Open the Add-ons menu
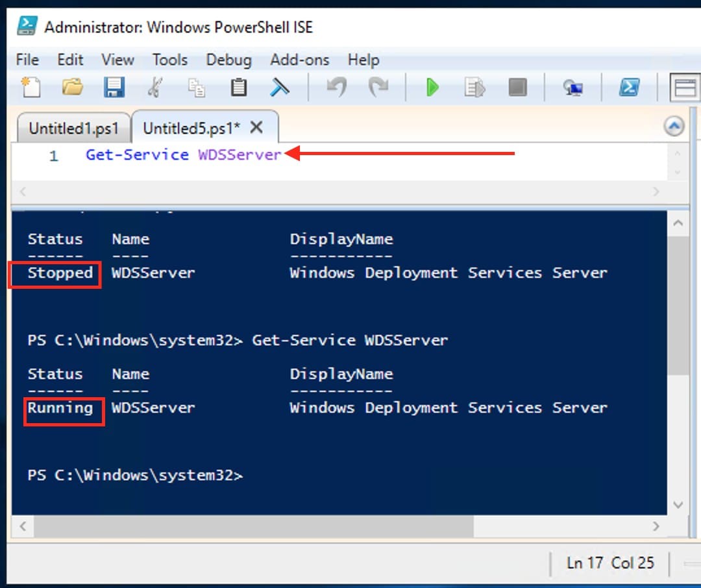This screenshot has width=701, height=588. click(299, 60)
